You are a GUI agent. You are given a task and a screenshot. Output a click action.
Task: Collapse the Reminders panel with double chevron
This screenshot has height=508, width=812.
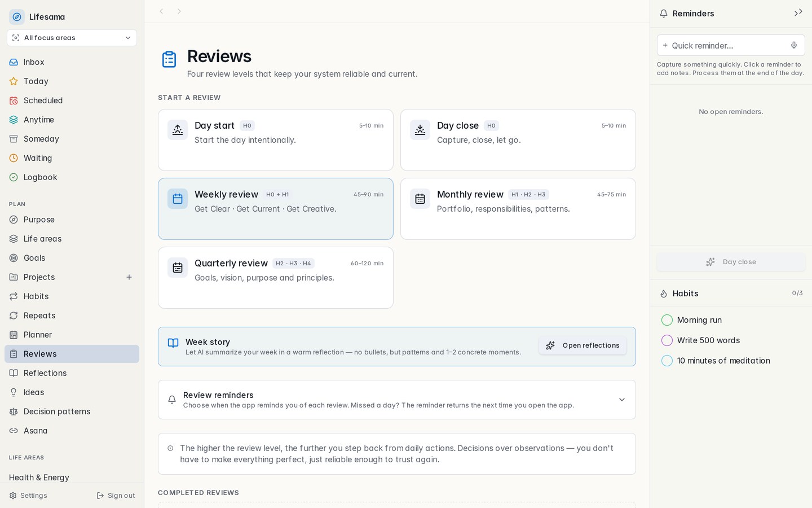click(x=798, y=12)
